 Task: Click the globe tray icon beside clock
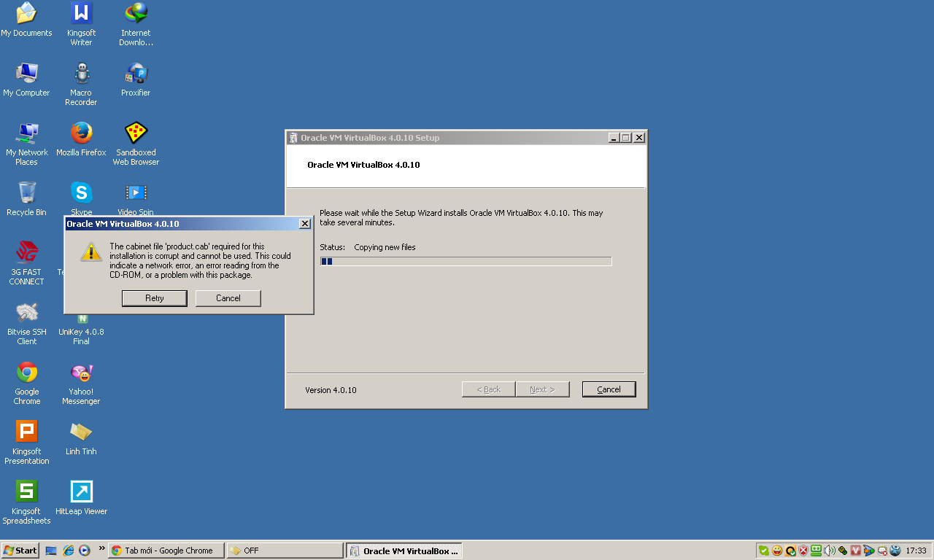(895, 551)
